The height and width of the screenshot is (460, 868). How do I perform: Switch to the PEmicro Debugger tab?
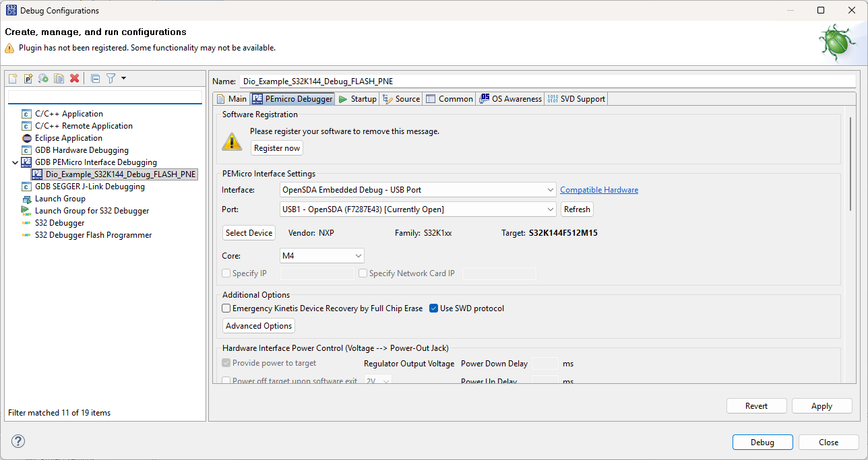292,99
